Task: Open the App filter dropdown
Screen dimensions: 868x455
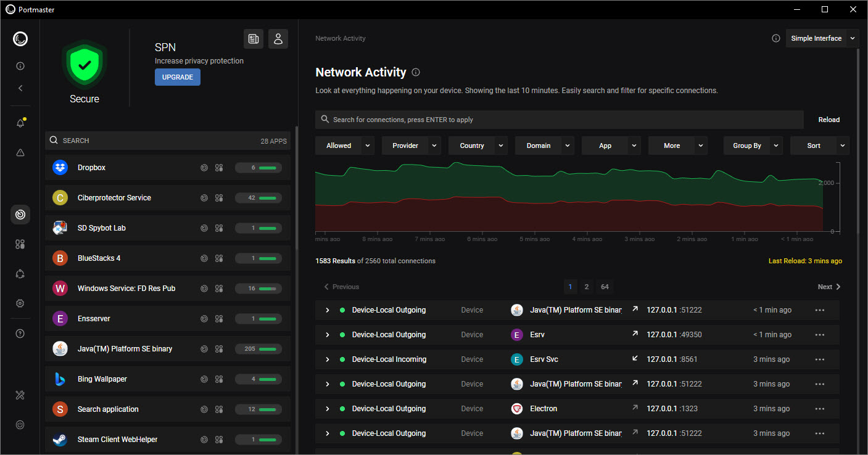Action: tap(611, 146)
